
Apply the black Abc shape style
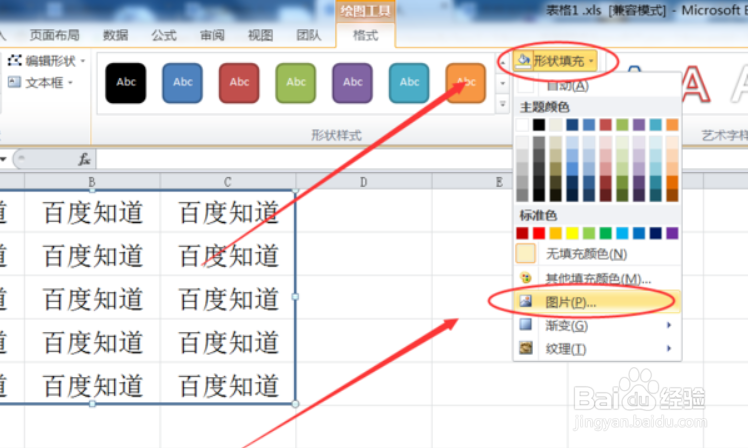coord(125,83)
